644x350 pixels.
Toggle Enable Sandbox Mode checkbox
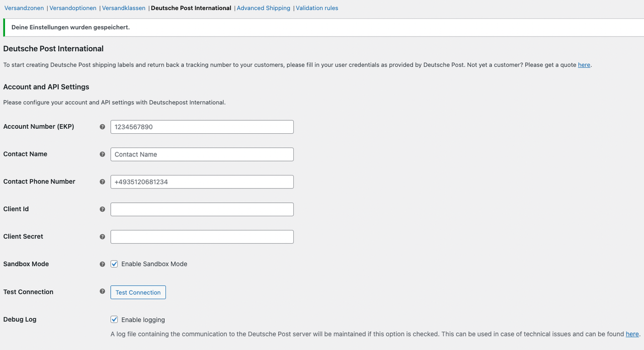114,264
